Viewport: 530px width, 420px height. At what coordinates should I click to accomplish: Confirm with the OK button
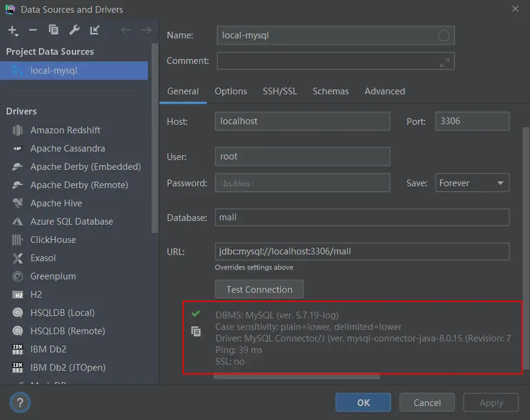point(363,402)
